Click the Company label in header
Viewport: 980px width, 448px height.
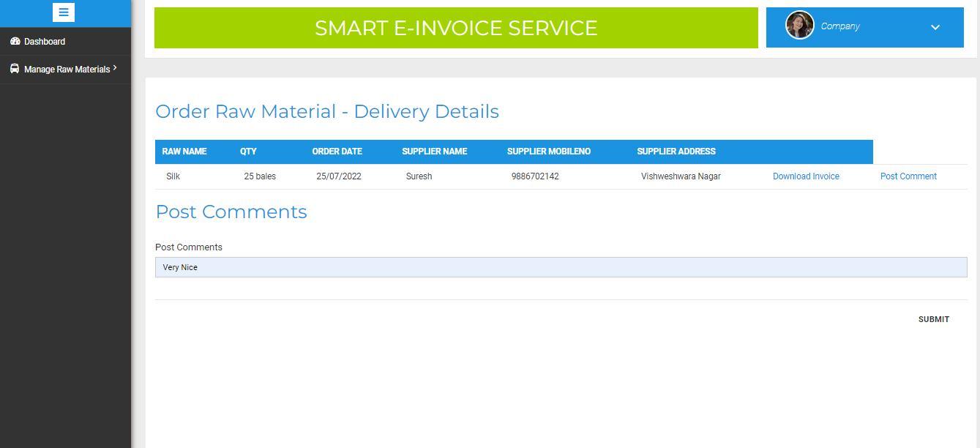tap(839, 26)
